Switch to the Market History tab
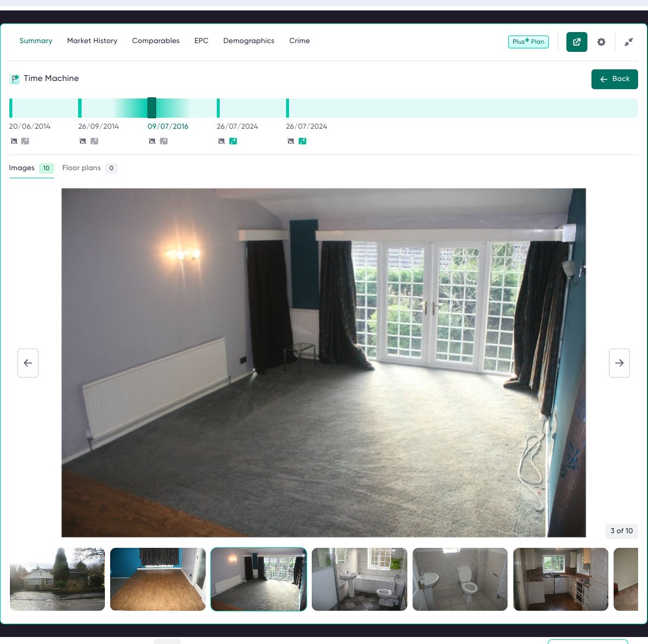The image size is (648, 644). pos(92,41)
